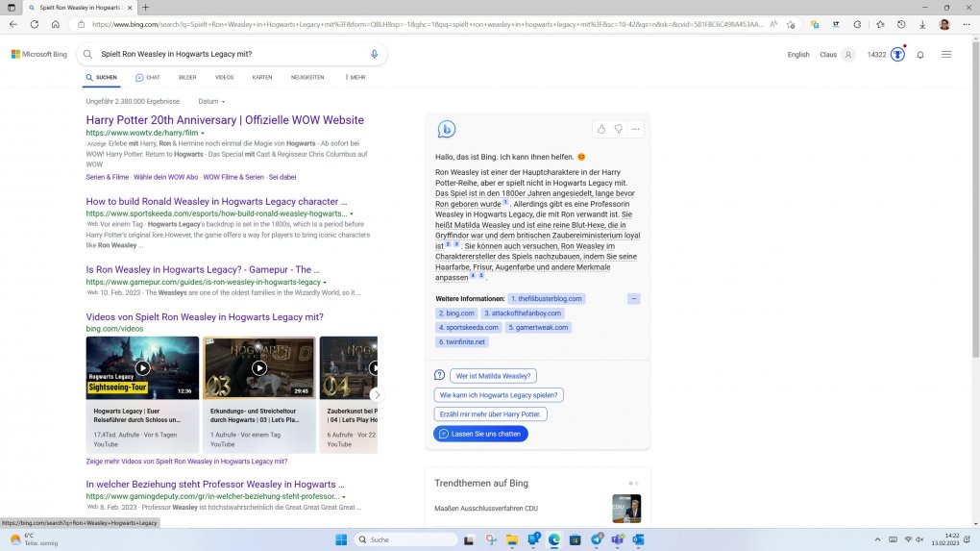Image resolution: width=980 pixels, height=551 pixels.
Task: Open the Edge downloads panel
Action: [x=922, y=24]
